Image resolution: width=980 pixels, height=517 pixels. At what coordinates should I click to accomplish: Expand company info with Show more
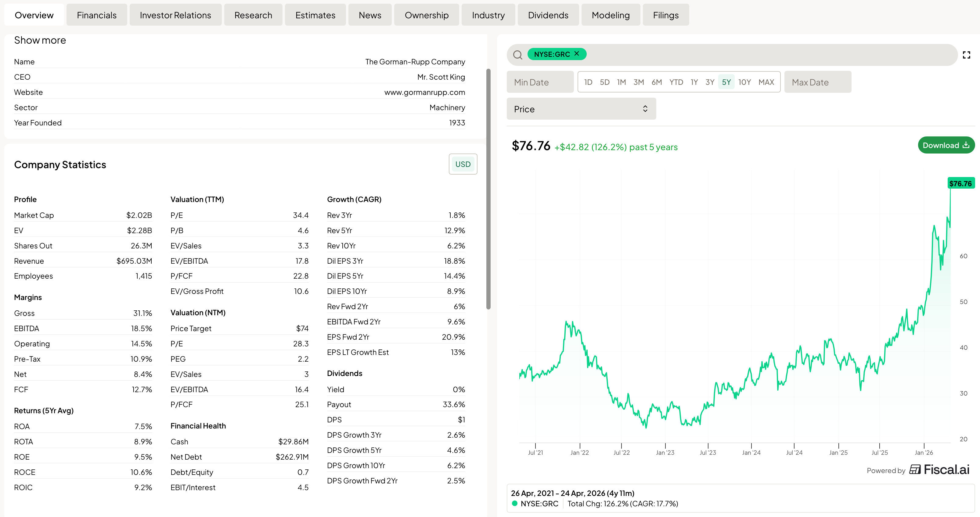[x=40, y=40]
